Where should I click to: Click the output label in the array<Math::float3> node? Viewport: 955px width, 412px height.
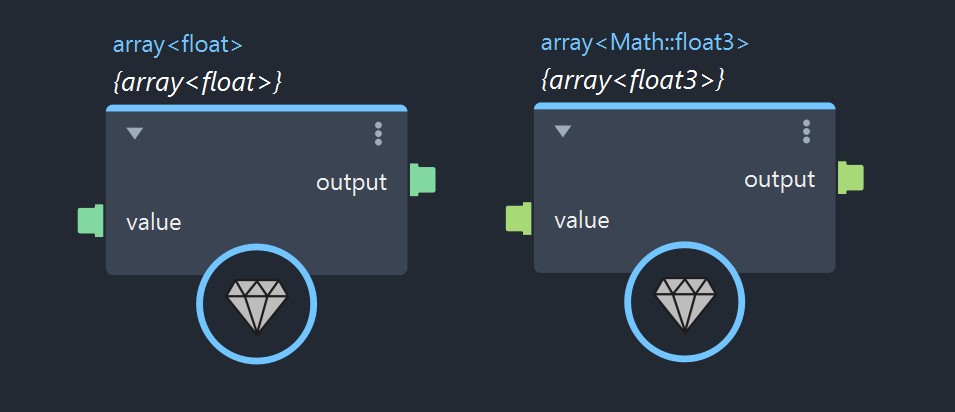(779, 180)
